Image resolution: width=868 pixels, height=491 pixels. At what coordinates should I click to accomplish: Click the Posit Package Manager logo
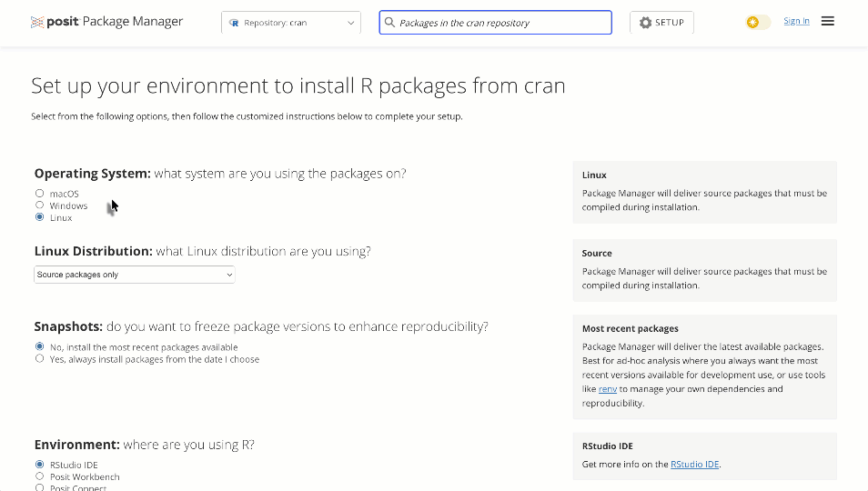click(x=106, y=22)
